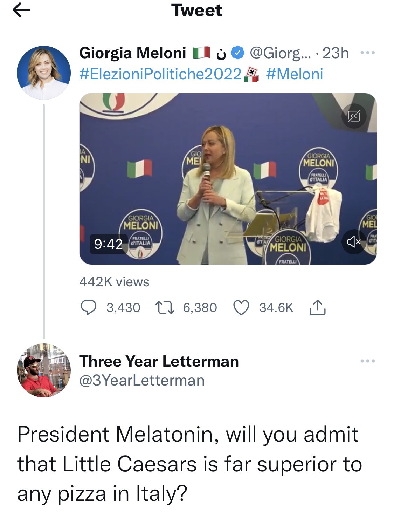Tap the blue verified badge

239,53
